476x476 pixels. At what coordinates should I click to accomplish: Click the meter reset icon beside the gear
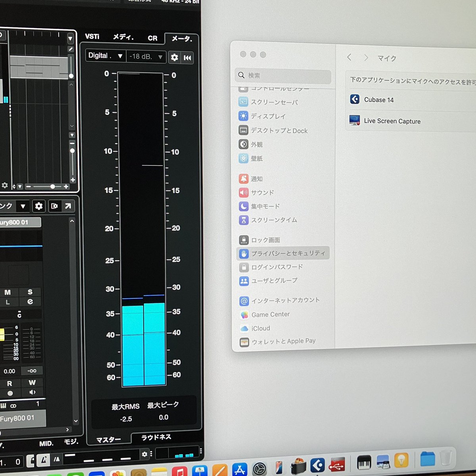click(187, 58)
